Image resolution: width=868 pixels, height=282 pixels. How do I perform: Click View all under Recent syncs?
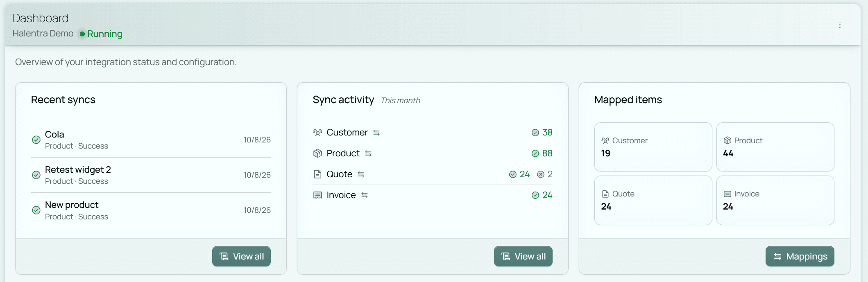pos(241,256)
